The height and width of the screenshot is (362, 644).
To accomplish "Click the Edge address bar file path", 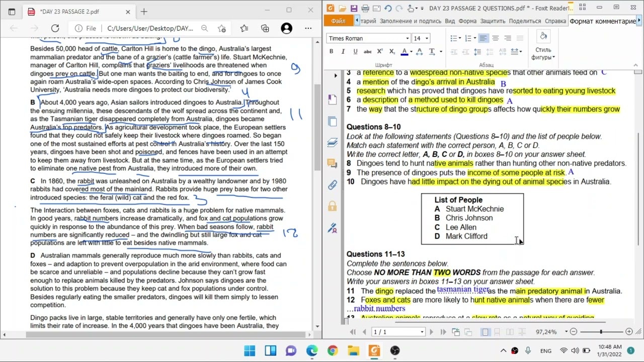I will (x=150, y=29).
